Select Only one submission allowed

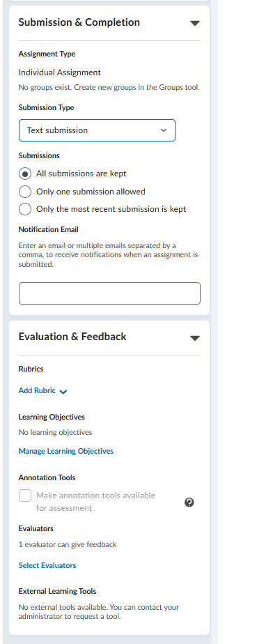pyautogui.click(x=25, y=192)
